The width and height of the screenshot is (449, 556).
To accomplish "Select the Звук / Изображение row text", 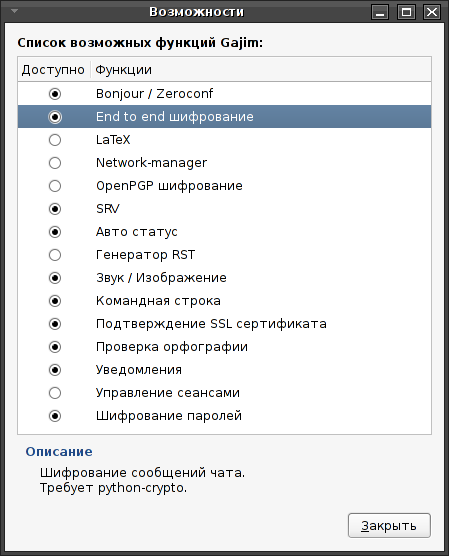I will [161, 278].
